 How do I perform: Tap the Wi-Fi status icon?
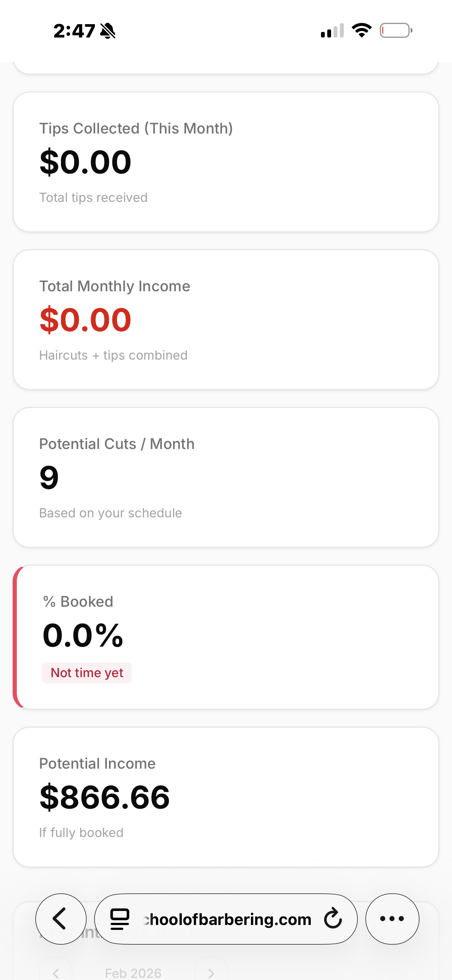click(362, 30)
